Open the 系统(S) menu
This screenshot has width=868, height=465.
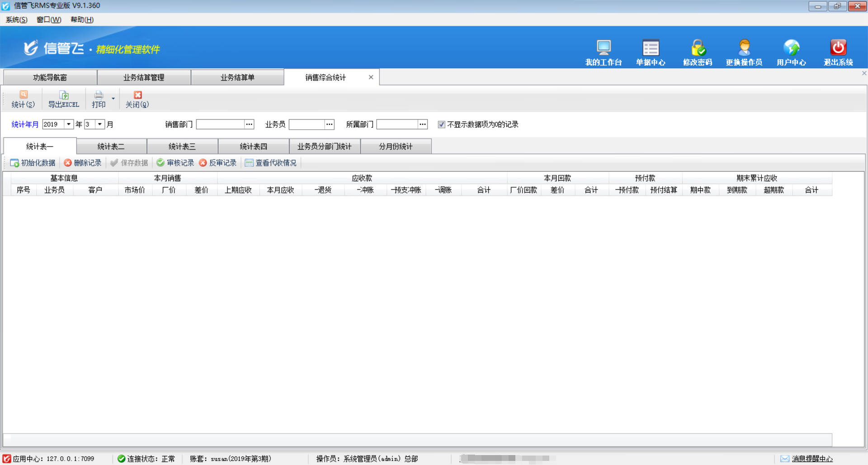coord(17,19)
